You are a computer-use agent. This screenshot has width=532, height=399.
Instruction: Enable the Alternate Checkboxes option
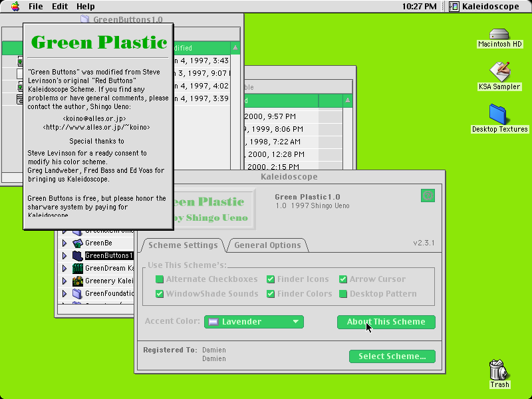tap(159, 279)
